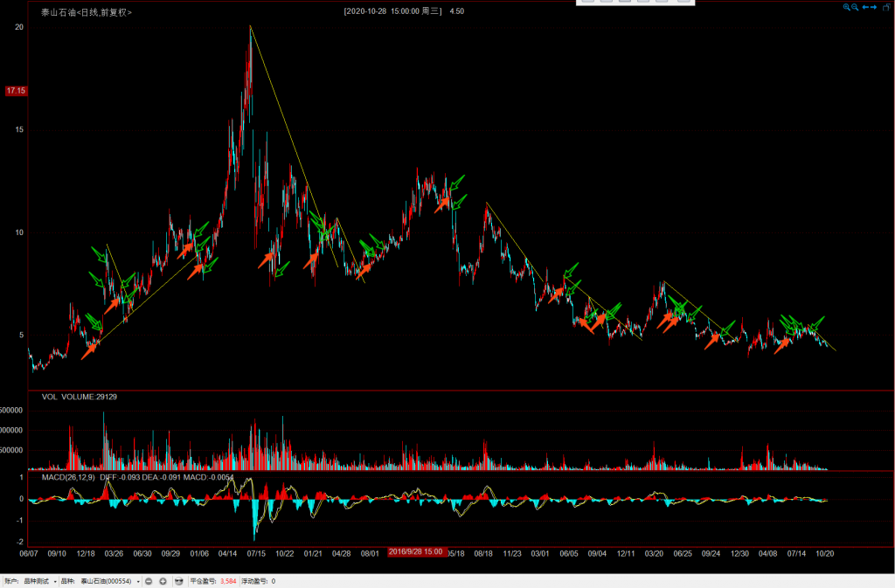The image size is (895, 588).
Task: Click the zoom out magnifier icon
Action: (x=855, y=7)
